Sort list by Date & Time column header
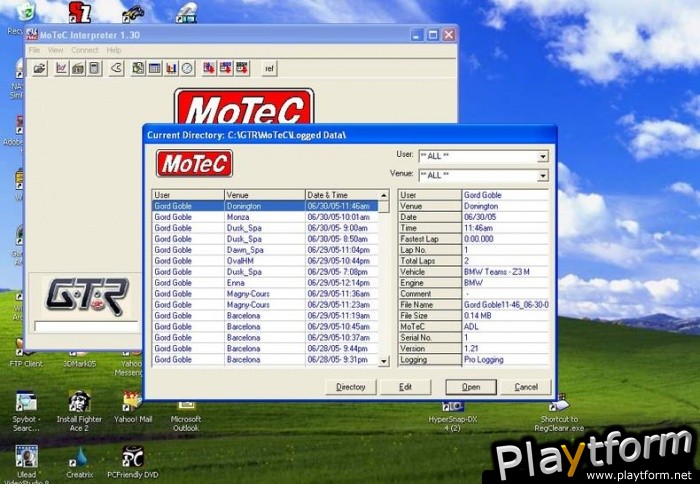 pyautogui.click(x=342, y=195)
